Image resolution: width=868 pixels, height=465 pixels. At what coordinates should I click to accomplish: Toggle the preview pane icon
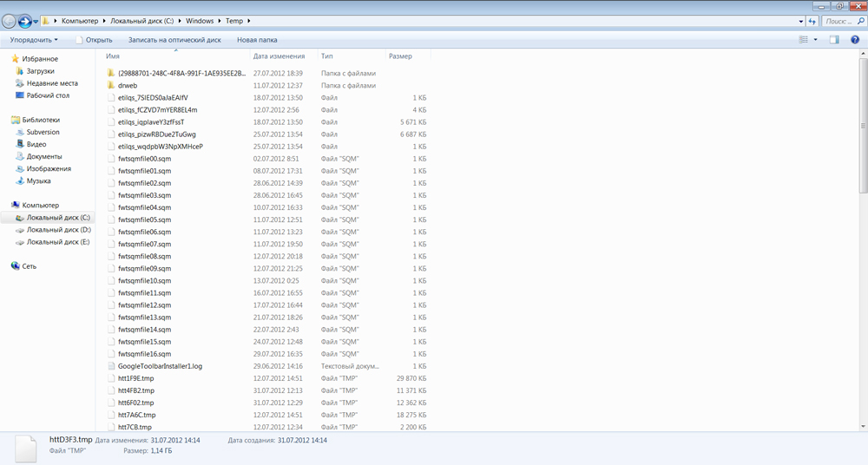[x=834, y=40]
